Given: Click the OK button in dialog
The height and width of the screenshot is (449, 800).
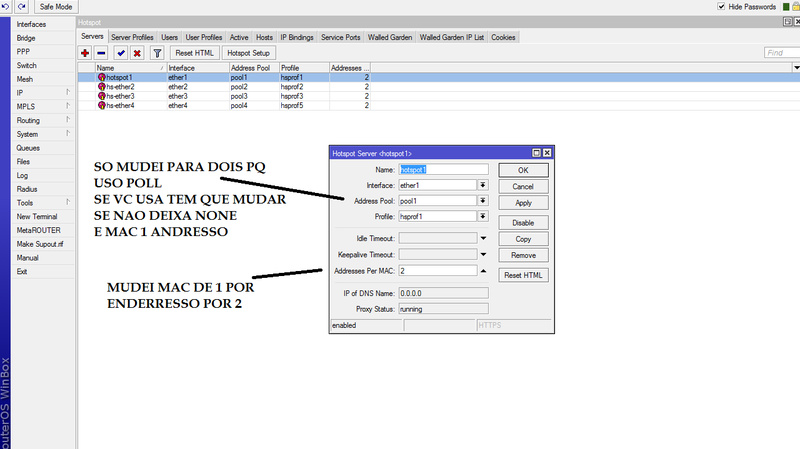Looking at the screenshot, I should (523, 170).
